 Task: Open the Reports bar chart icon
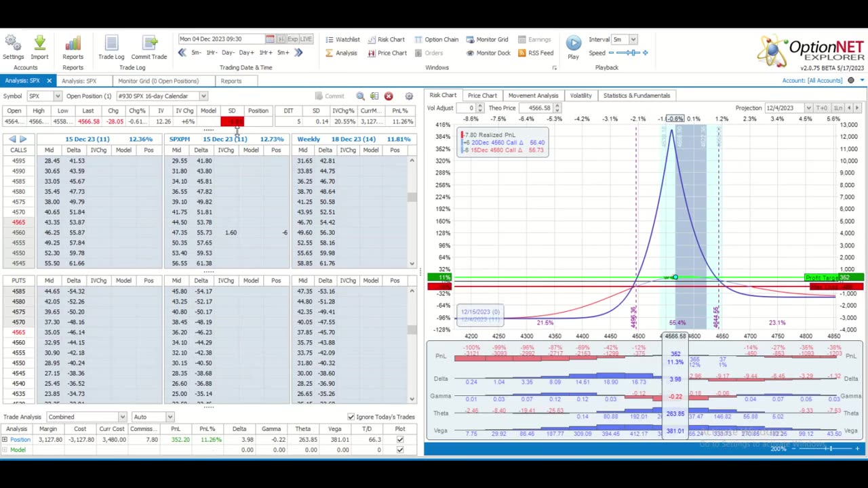[73, 44]
